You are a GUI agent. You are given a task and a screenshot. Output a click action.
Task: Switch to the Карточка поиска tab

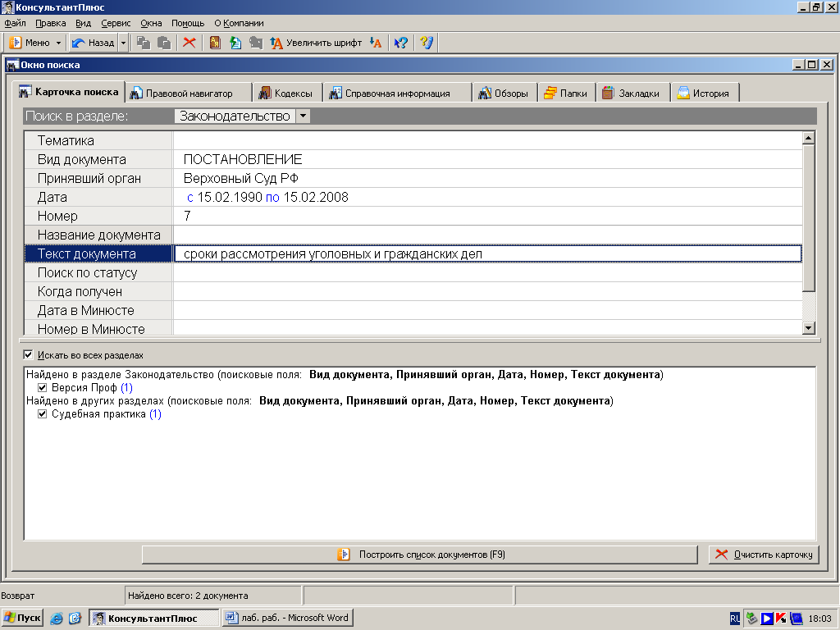pos(69,92)
